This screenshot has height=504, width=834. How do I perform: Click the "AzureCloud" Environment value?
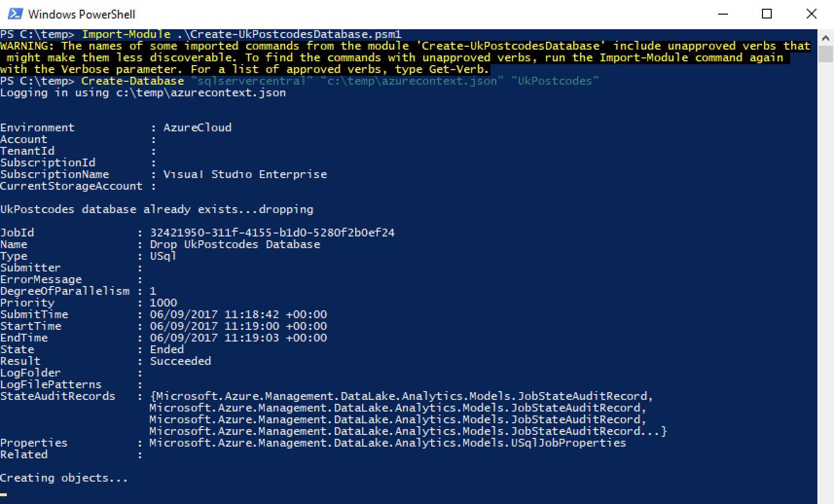[x=197, y=127]
